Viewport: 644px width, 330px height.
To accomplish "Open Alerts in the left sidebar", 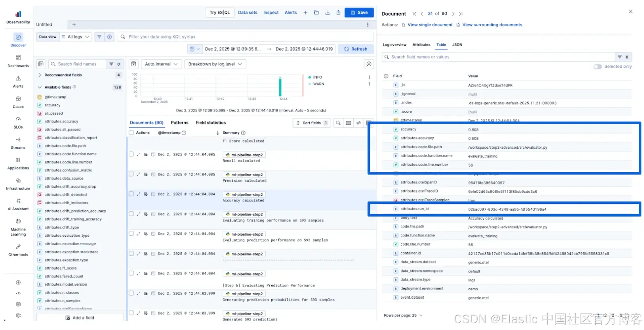I will [18, 81].
